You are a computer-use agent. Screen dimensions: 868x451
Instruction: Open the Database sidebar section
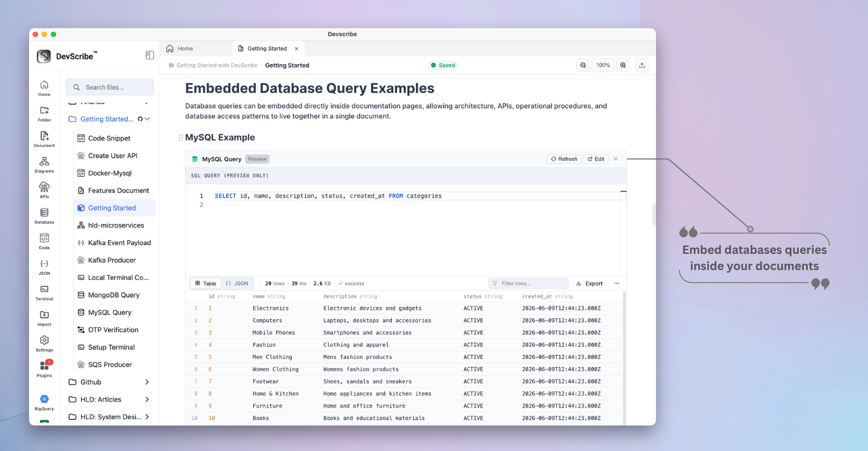click(x=44, y=216)
